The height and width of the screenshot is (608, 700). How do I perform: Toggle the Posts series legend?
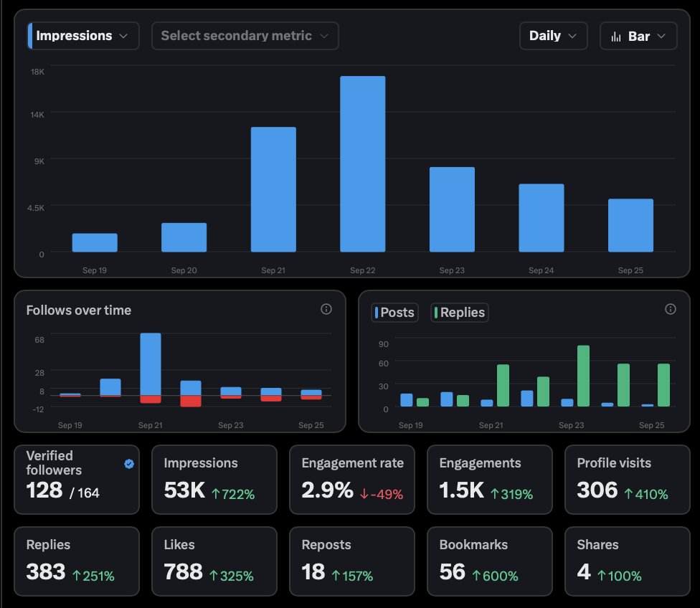tap(394, 313)
